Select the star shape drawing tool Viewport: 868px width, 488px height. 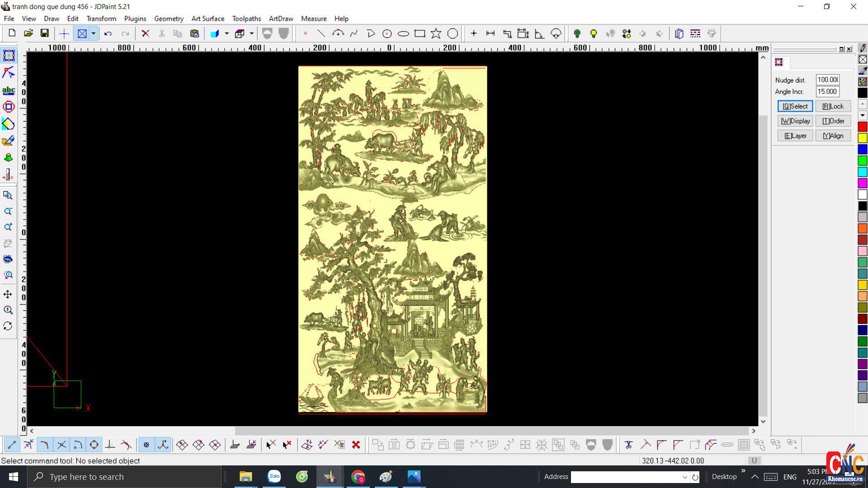[436, 33]
